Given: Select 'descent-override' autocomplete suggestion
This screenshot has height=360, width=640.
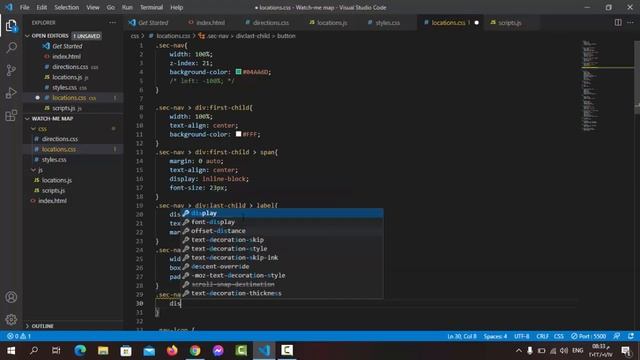Looking at the screenshot, I should click(282, 267).
